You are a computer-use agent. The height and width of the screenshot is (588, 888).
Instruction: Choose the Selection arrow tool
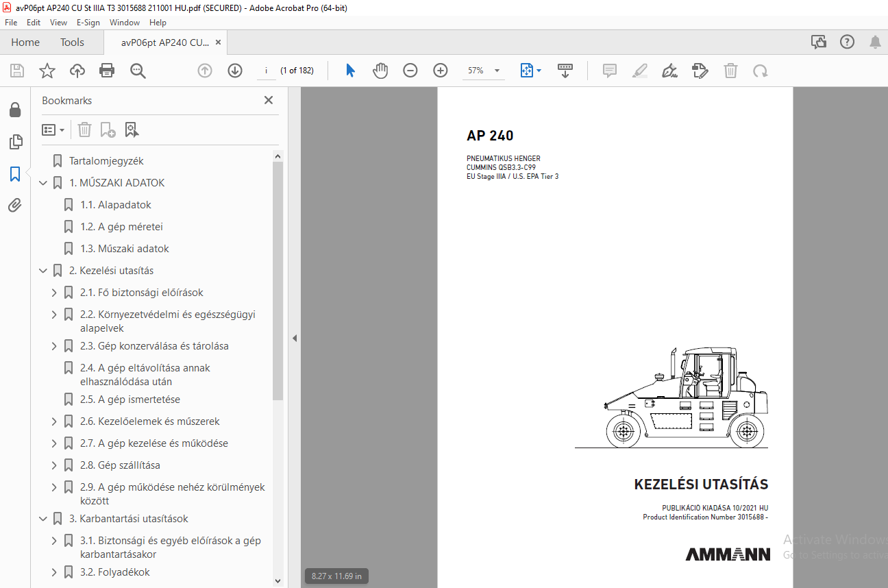click(x=351, y=71)
